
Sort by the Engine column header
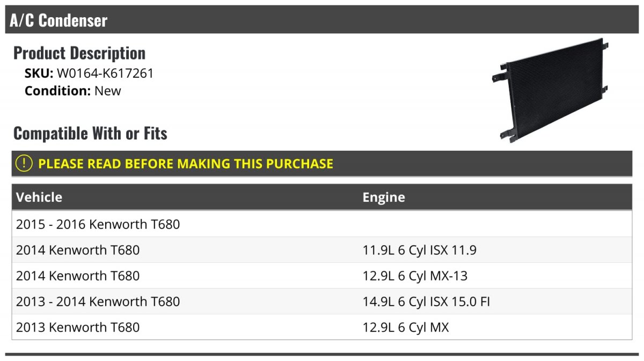pos(384,197)
